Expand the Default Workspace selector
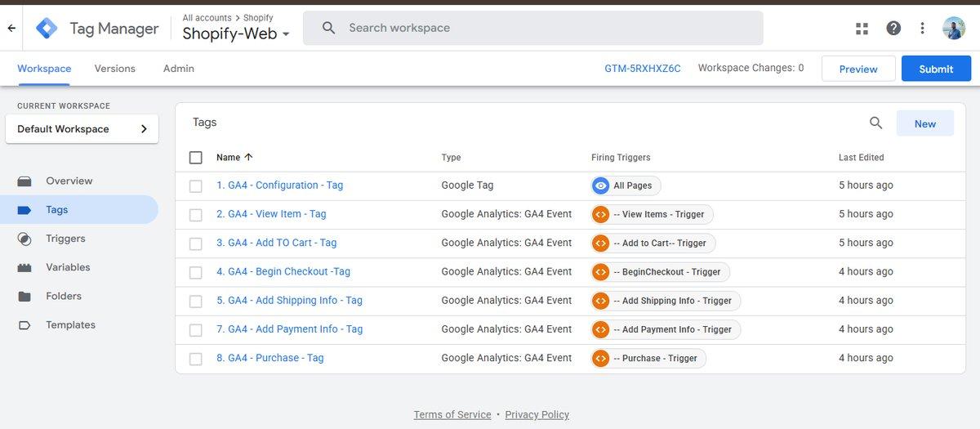Image resolution: width=980 pixels, height=429 pixels. pyautogui.click(x=82, y=129)
